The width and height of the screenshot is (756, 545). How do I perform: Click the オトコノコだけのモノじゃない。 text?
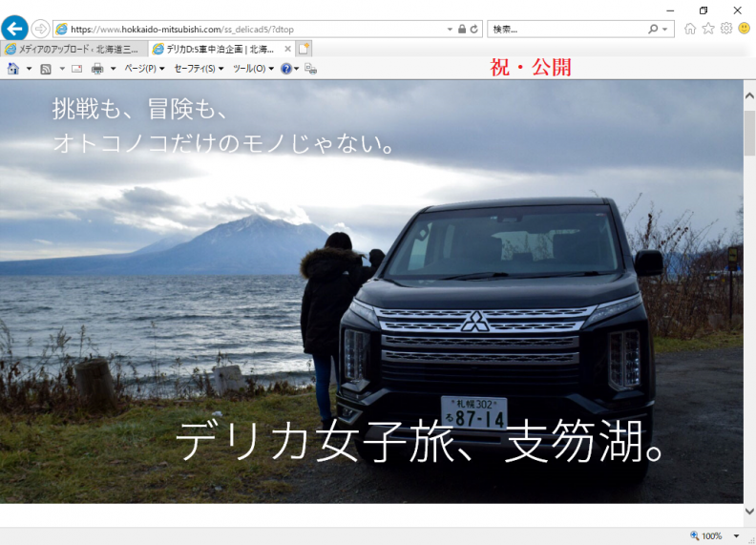point(224,144)
